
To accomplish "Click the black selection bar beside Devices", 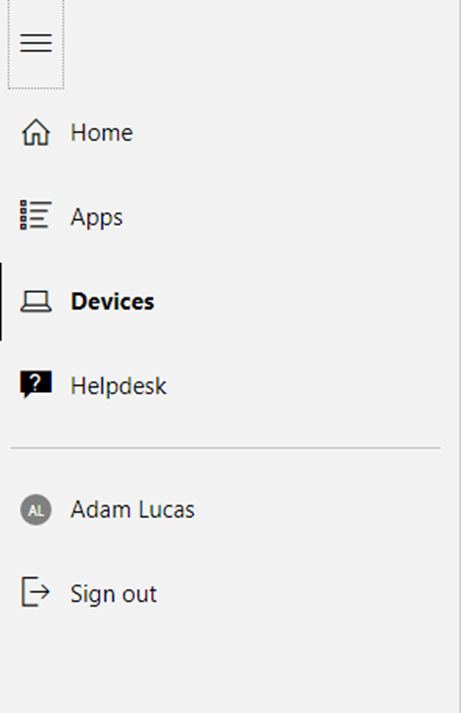I will (1, 301).
